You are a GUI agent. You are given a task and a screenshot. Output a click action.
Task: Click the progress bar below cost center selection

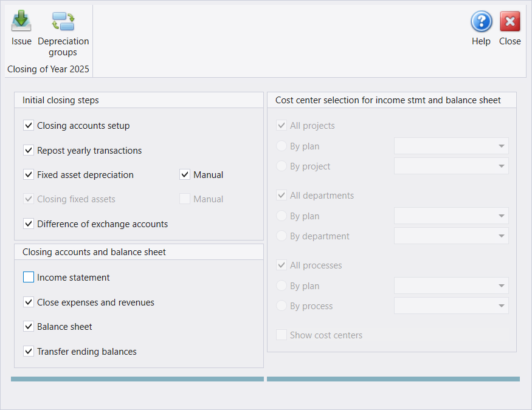393,379
